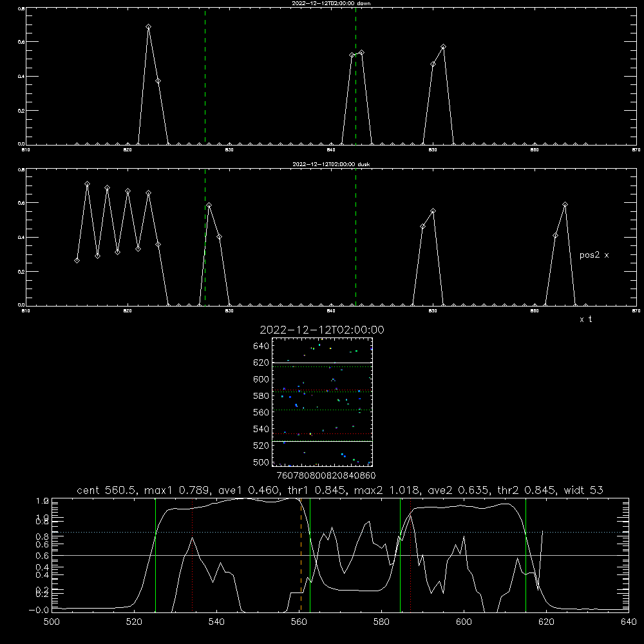The height and width of the screenshot is (644, 644).
Task: Click the peak diamond marker near 863 in the dusk plot
Action: point(565,205)
